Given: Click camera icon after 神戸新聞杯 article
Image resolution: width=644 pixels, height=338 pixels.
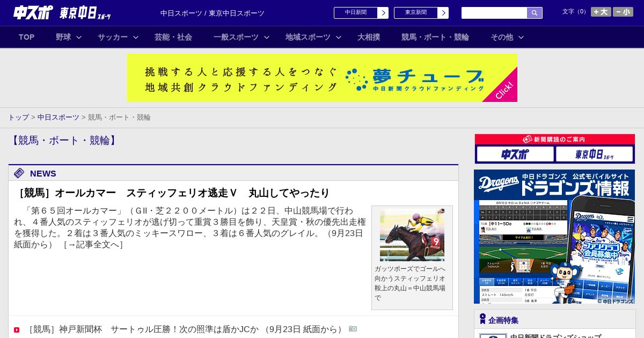Looking at the screenshot, I should coord(353,329).
